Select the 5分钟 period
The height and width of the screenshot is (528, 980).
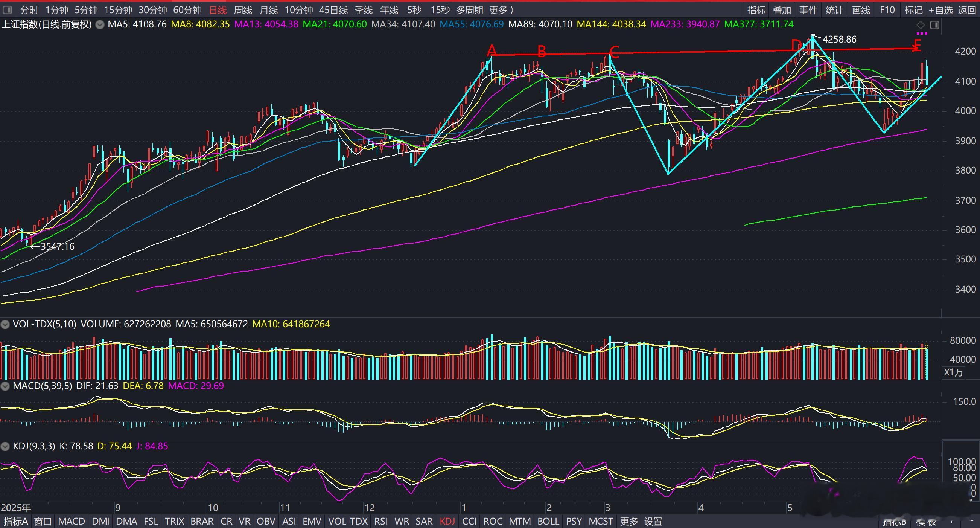coord(86,10)
